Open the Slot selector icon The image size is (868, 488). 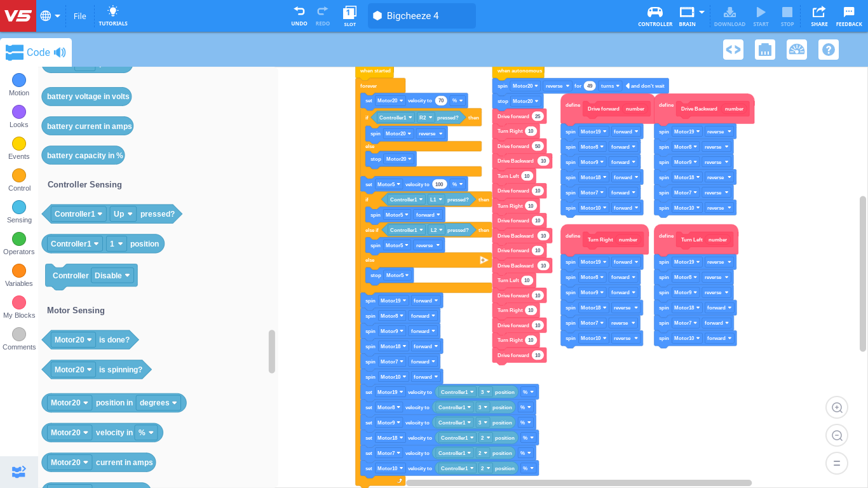point(350,16)
